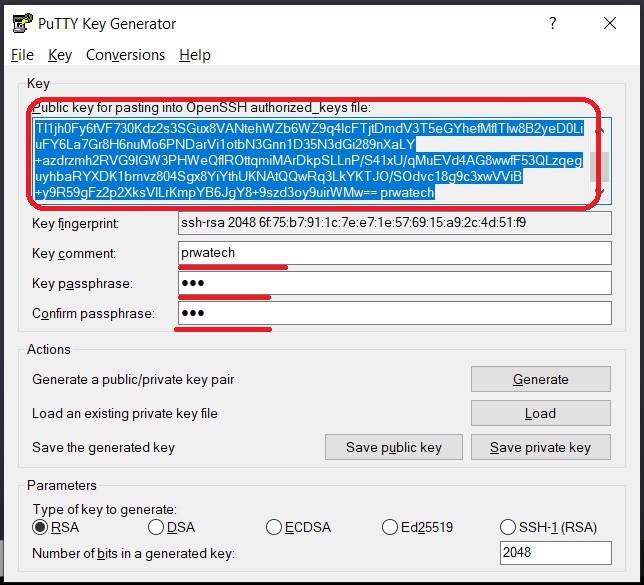Screen dimensions: 644x585
Task: Click the Load button
Action: (540, 413)
